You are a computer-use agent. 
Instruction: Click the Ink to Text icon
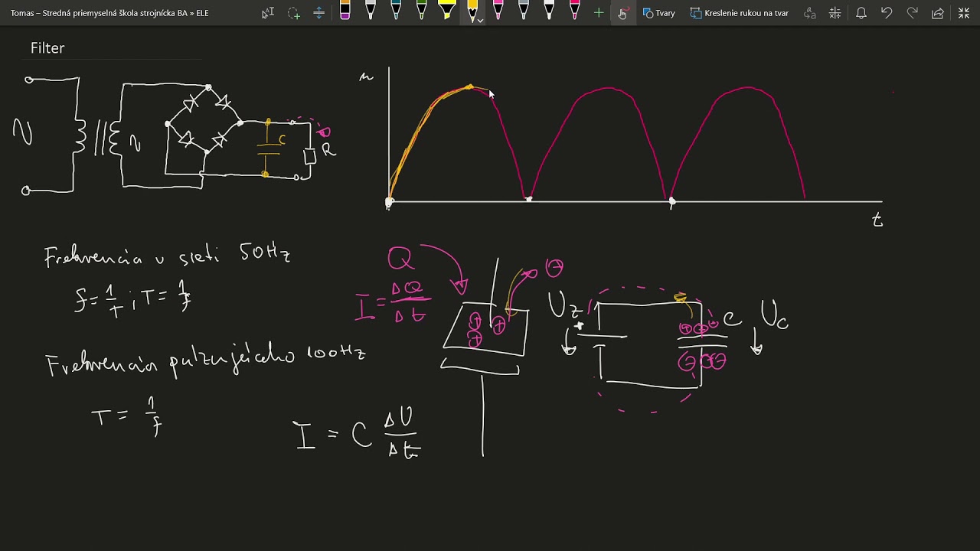tap(810, 13)
